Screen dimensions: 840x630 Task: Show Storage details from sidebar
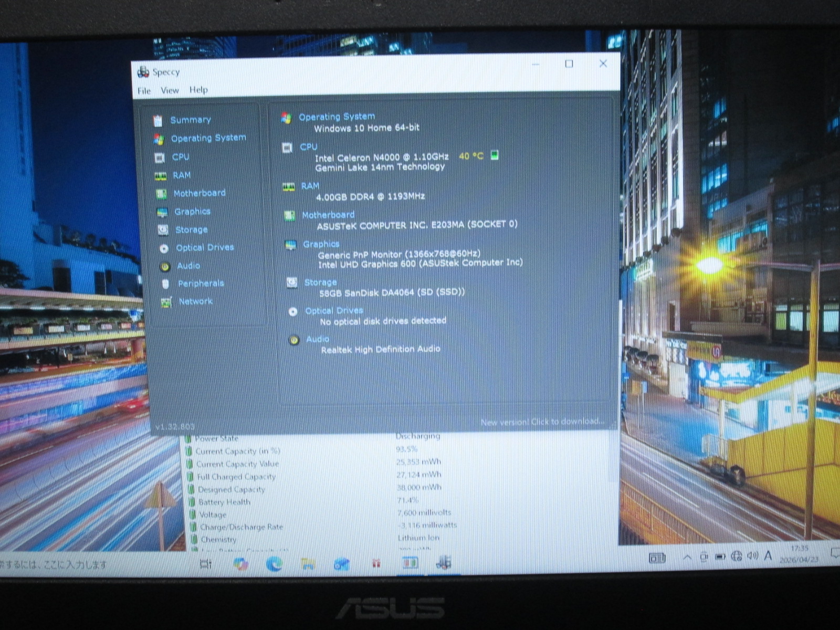pyautogui.click(x=191, y=230)
